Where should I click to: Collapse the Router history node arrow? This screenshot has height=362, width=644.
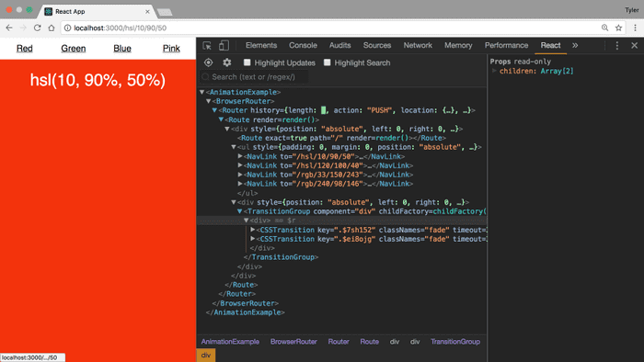[x=214, y=110]
